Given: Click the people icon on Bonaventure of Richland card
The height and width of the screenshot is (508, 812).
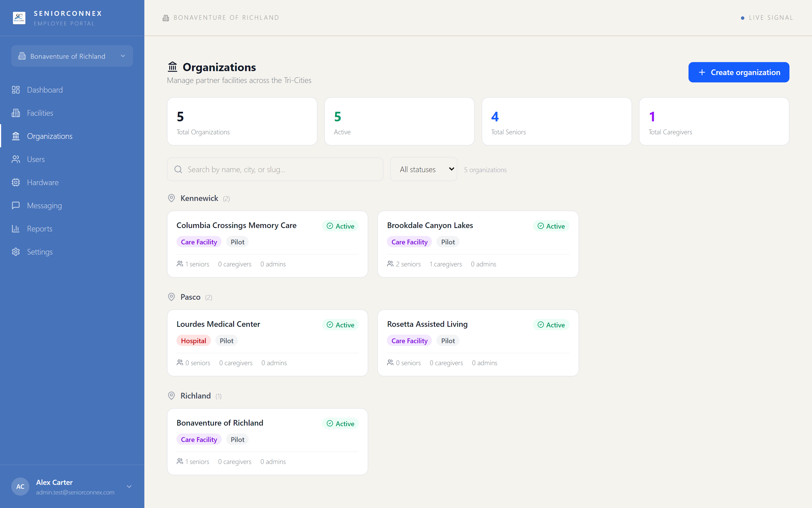Looking at the screenshot, I should coord(180,461).
